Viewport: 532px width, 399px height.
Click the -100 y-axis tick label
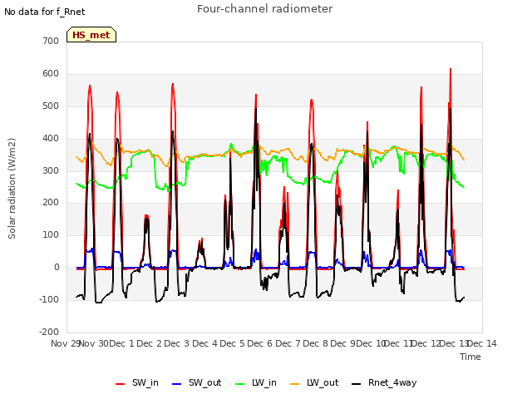49,299
